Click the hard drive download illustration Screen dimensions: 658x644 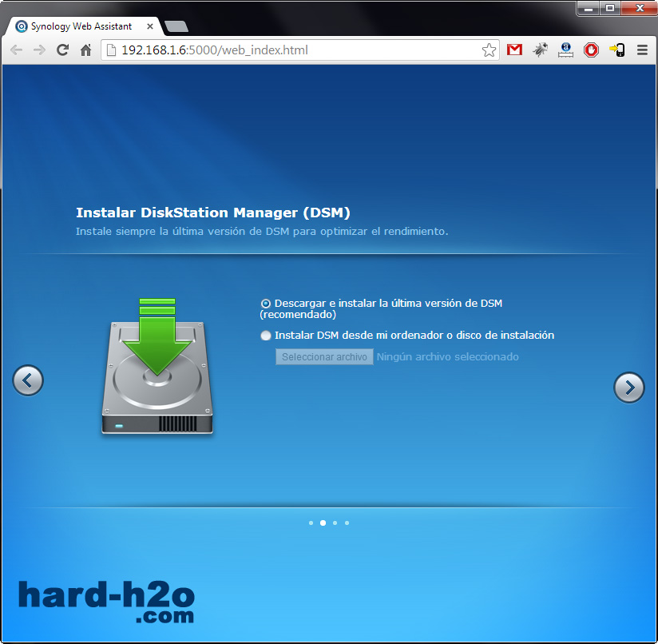point(157,366)
